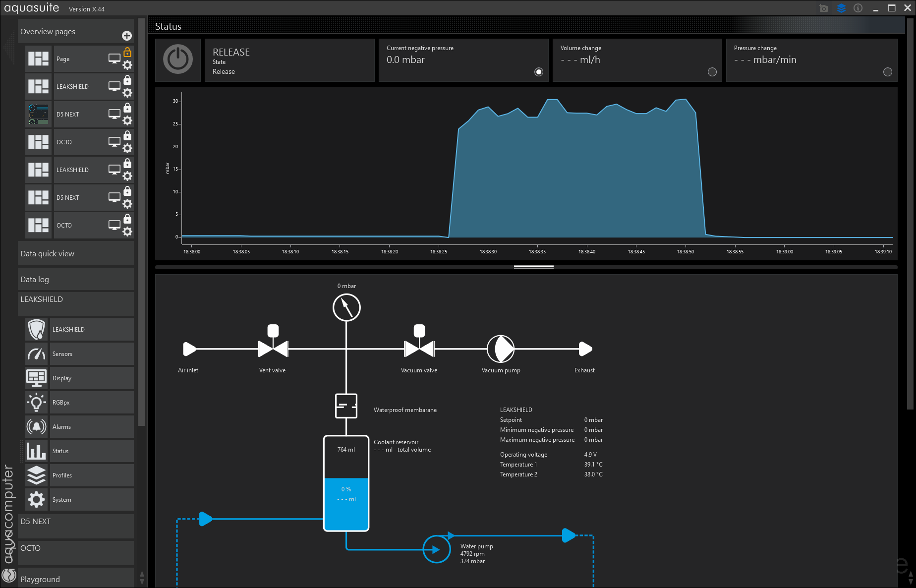Viewport: 916px width, 588px height.
Task: Click the blue layers icon in title bar
Action: point(841,8)
